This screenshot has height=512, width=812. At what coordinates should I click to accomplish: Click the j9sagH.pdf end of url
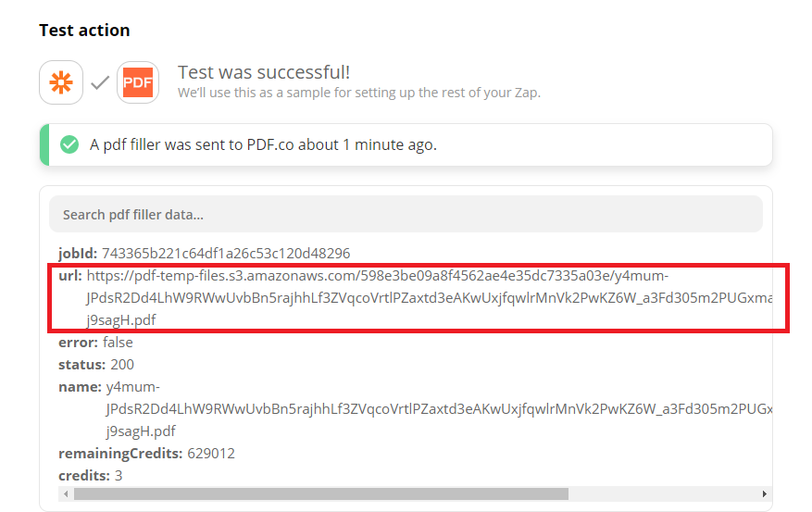click(x=121, y=320)
